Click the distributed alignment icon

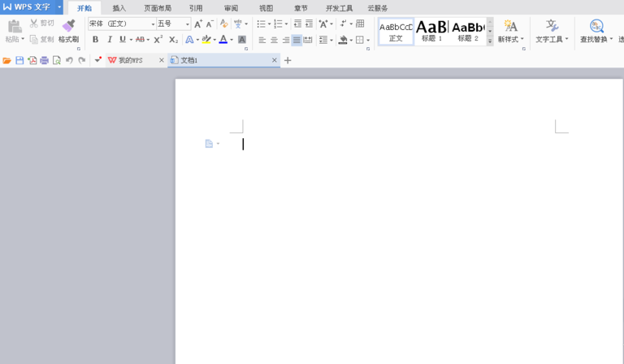tap(308, 39)
